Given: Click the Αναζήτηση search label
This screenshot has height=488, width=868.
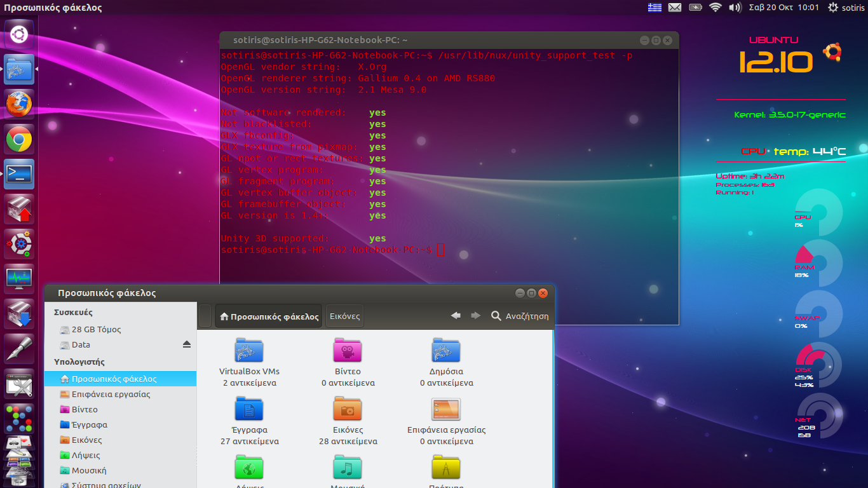Looking at the screenshot, I should coord(527,316).
